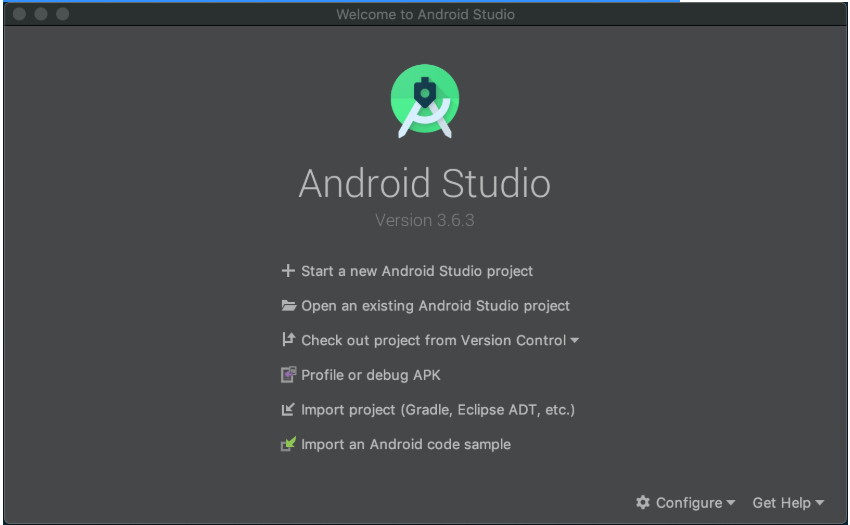The height and width of the screenshot is (525, 850).
Task: Expand the Get Help dropdown arrow
Action: (x=820, y=503)
